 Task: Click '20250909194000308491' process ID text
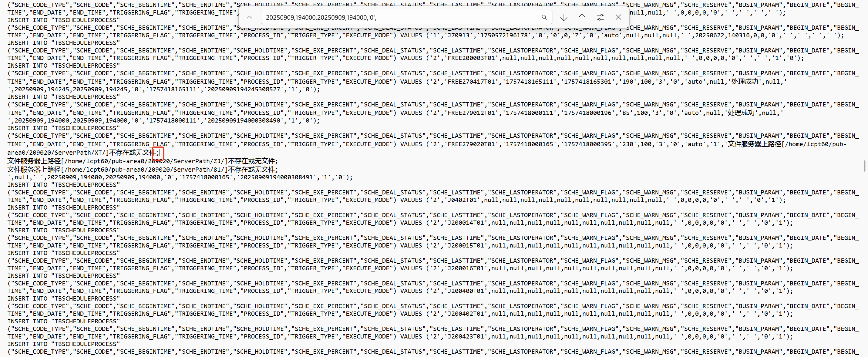(276, 177)
